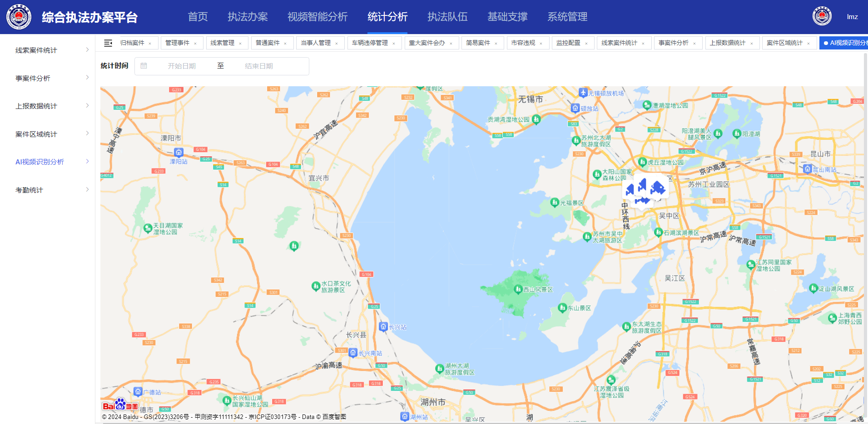868x424 pixels.
Task: Open the user avatar badge icon
Action: (x=822, y=16)
